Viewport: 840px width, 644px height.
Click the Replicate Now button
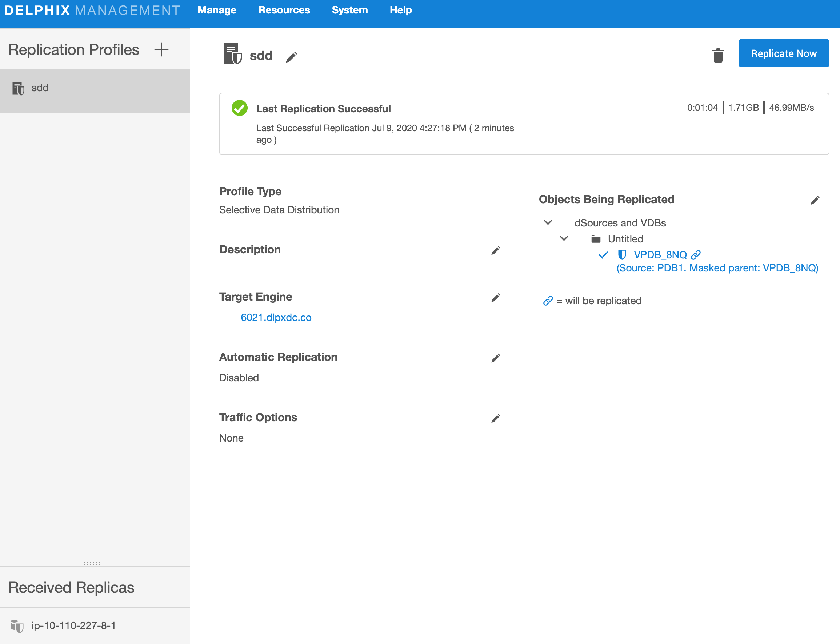(783, 53)
